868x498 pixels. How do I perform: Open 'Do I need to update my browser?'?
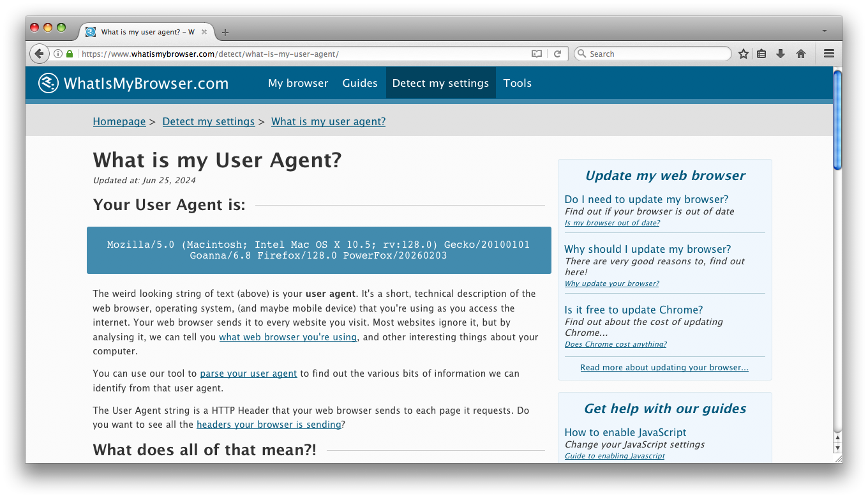[647, 199]
